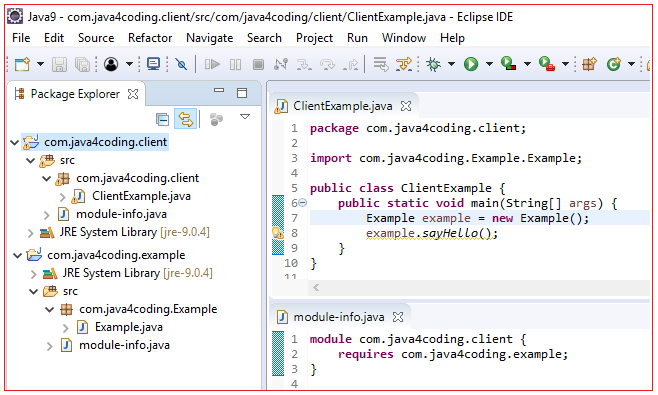
Task: Minimize the Package Explorer panel
Action: 219,90
